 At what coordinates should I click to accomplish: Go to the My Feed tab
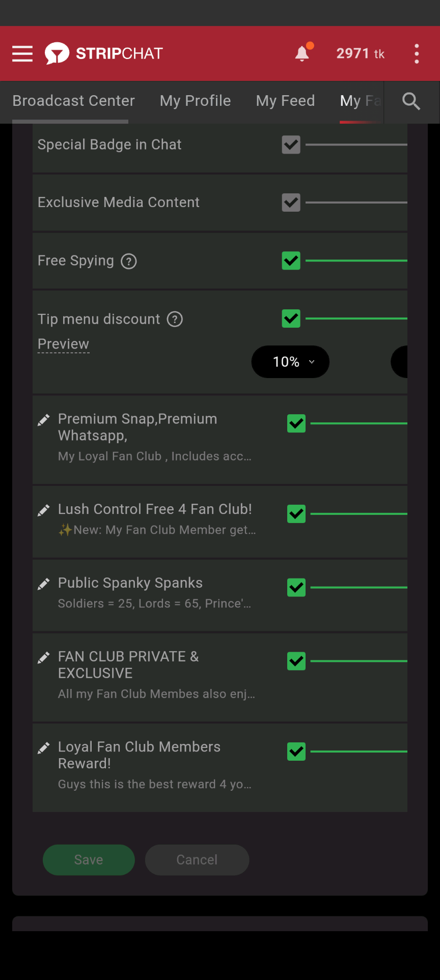(285, 101)
